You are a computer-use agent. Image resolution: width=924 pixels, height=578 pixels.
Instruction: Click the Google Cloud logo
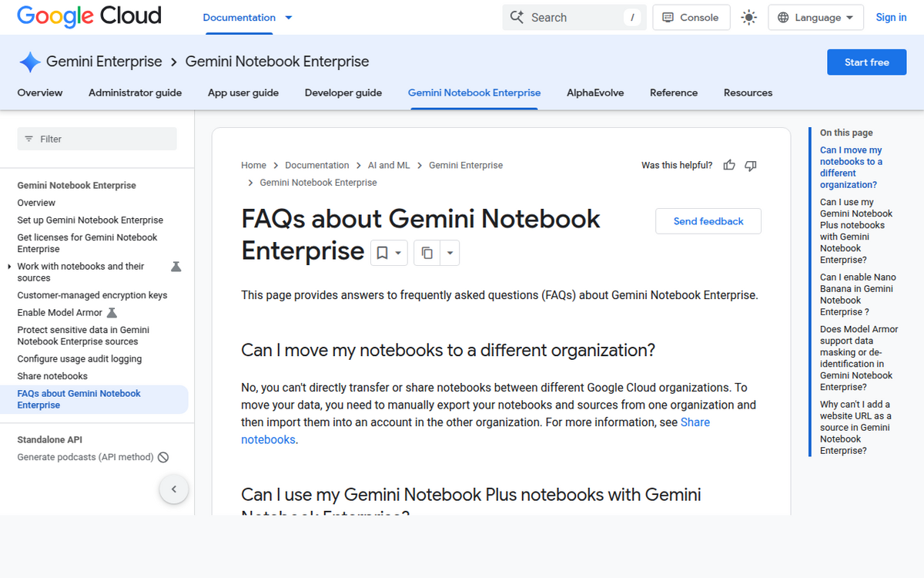click(x=89, y=16)
